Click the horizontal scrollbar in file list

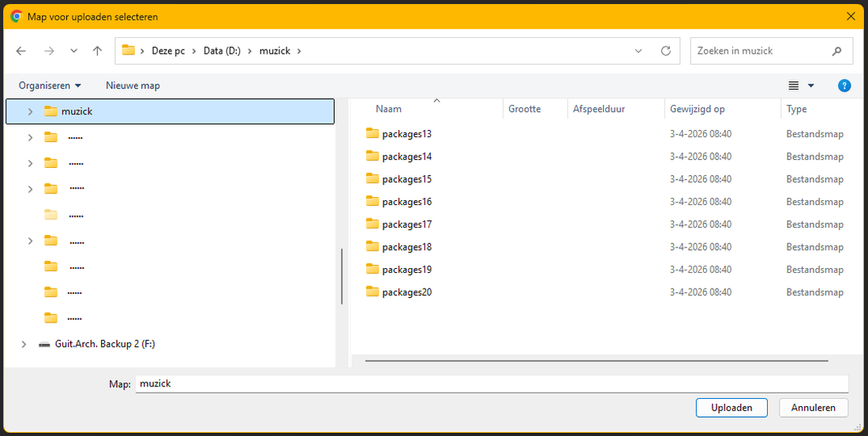click(x=596, y=361)
